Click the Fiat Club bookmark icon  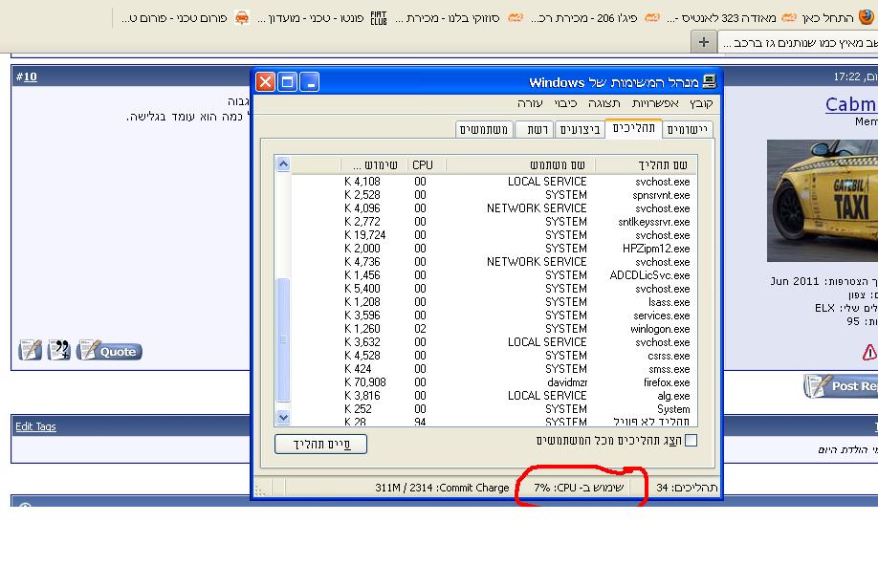[x=379, y=17]
